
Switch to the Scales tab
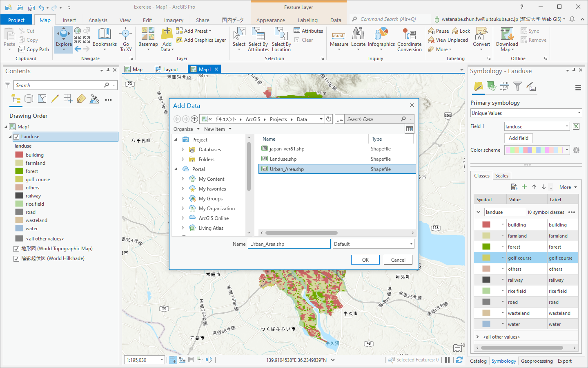pos(502,176)
